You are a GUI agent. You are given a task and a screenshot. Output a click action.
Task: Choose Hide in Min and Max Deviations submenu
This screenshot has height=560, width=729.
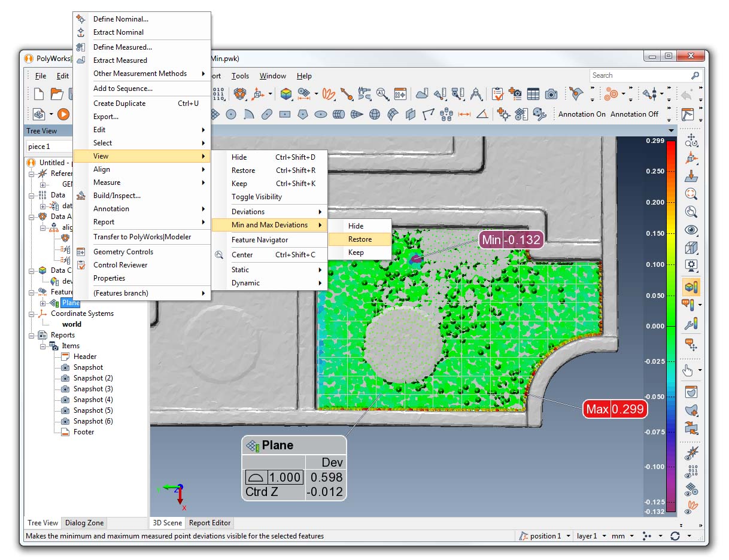(360, 226)
